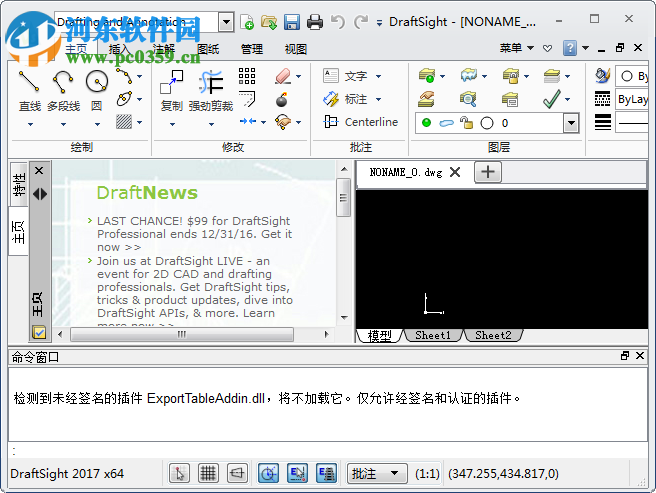Open the LAST CHANCE $99 DraftSight news link
The image size is (656, 493).
click(194, 234)
